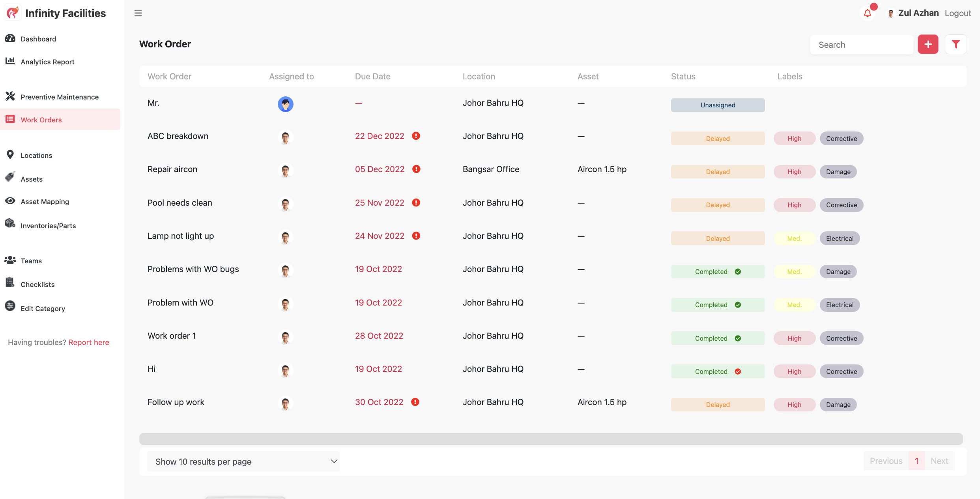Go to the Next page of results
This screenshot has width=980, height=499.
(x=939, y=461)
